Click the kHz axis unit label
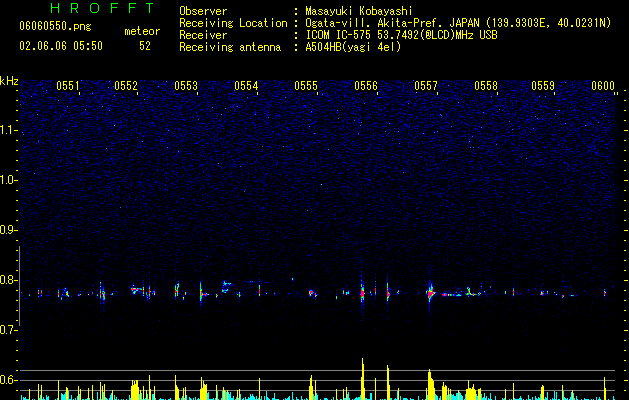The height and width of the screenshot is (400, 629). (x=9, y=81)
